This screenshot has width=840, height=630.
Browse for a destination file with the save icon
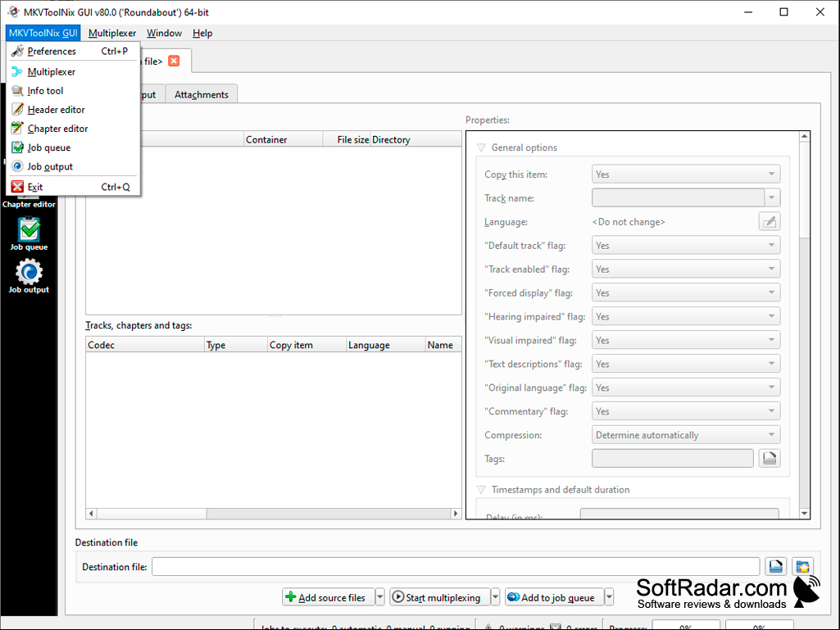(x=776, y=566)
